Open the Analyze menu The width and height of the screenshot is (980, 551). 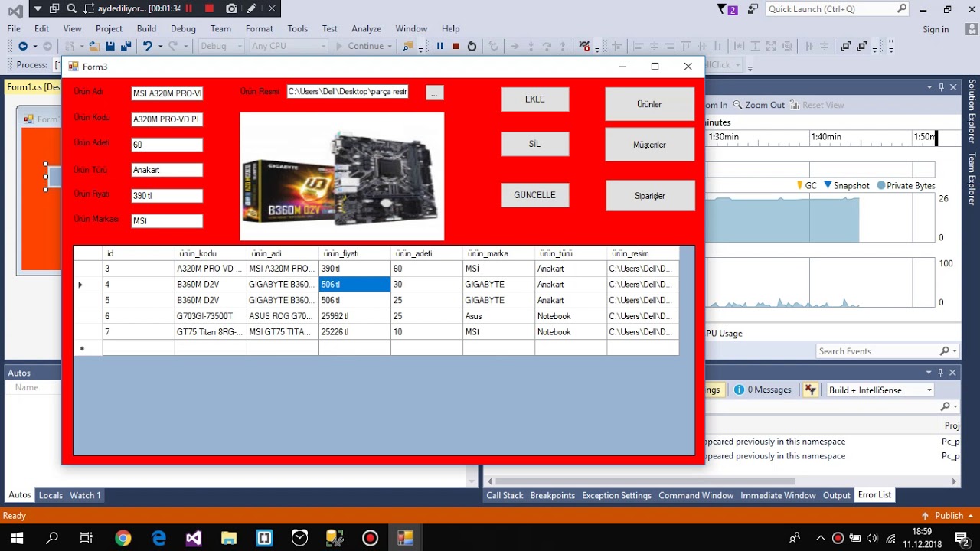[366, 28]
